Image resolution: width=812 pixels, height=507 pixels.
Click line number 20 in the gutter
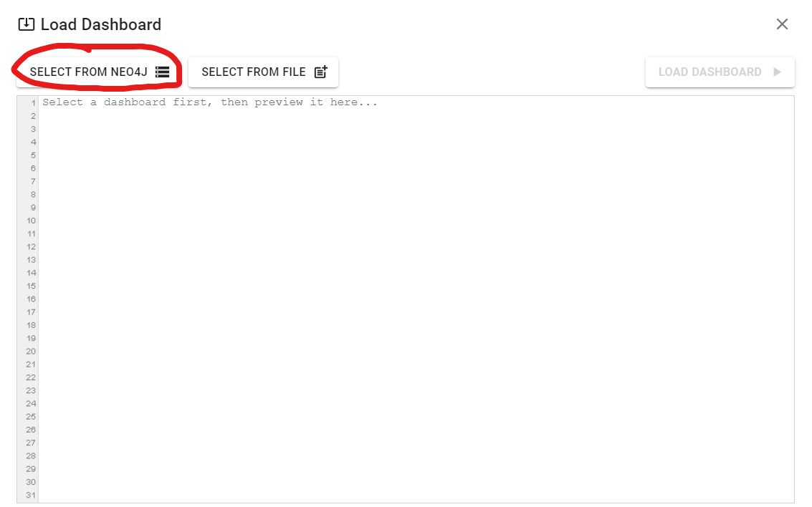(x=31, y=352)
